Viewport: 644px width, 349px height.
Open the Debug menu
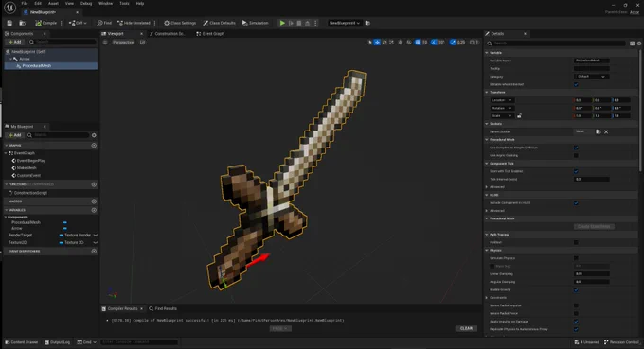point(86,3)
